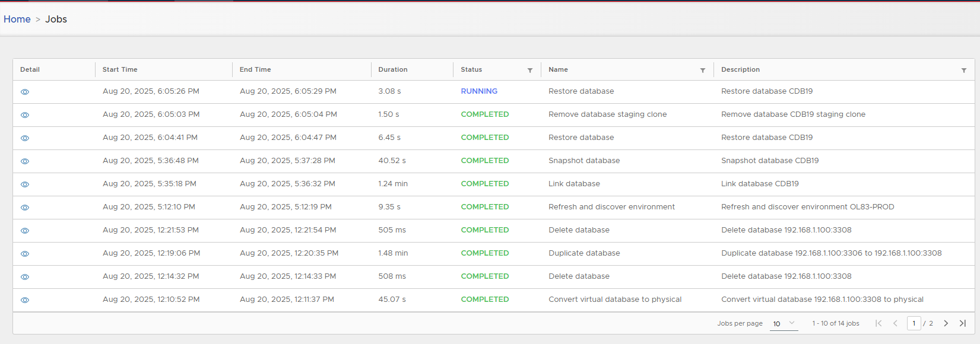Expand the Jobs per page dropdown
Viewport: 980px width, 344px height.
[784, 323]
